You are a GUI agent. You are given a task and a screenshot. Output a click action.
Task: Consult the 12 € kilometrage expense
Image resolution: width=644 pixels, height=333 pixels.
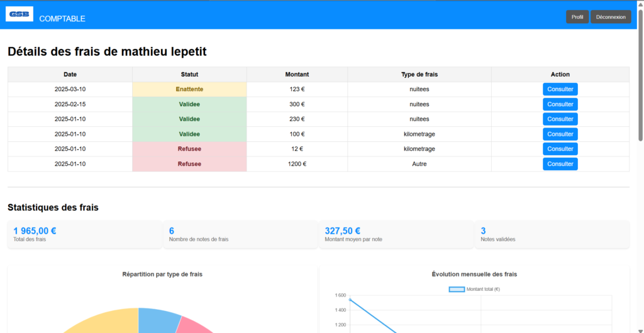click(x=560, y=149)
